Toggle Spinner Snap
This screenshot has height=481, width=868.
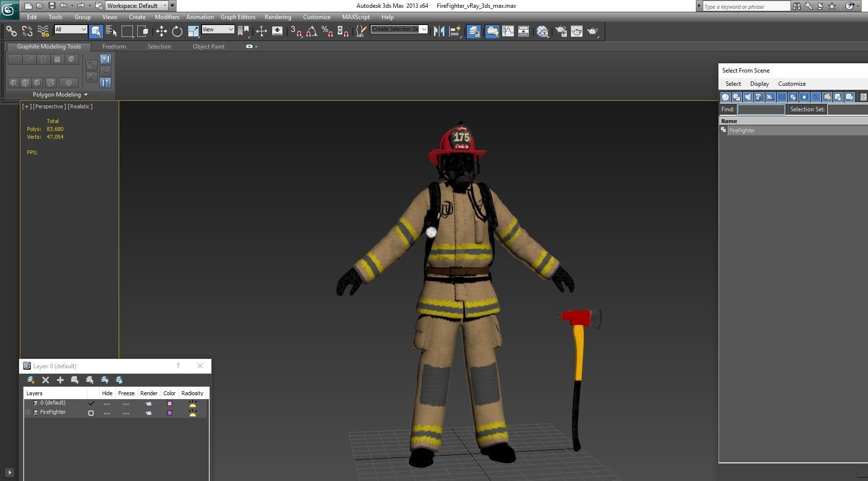point(343,31)
